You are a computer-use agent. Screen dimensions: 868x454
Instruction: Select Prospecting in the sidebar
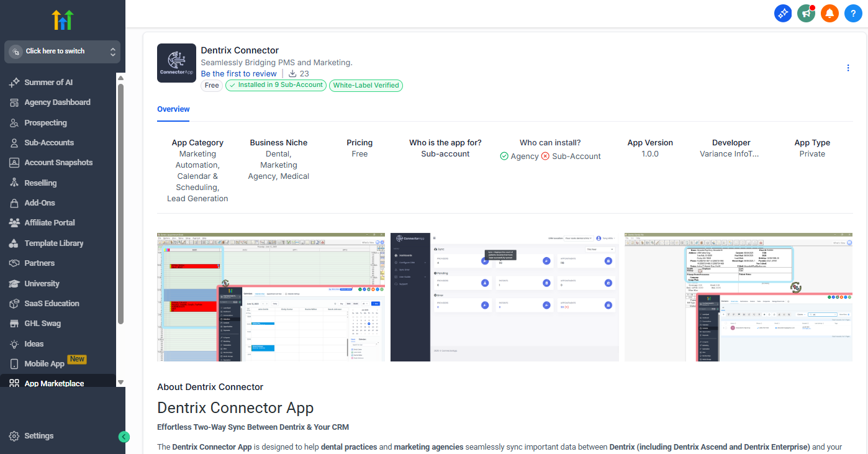[46, 122]
